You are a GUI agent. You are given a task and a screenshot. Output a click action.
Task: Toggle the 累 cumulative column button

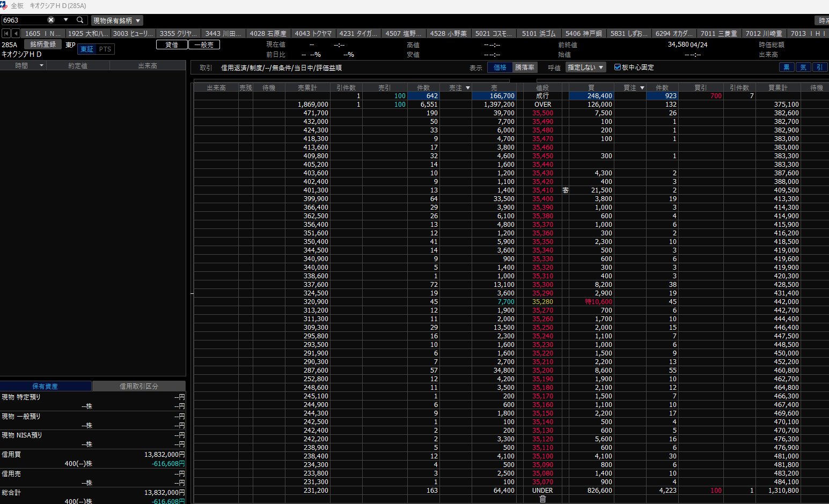tap(787, 68)
